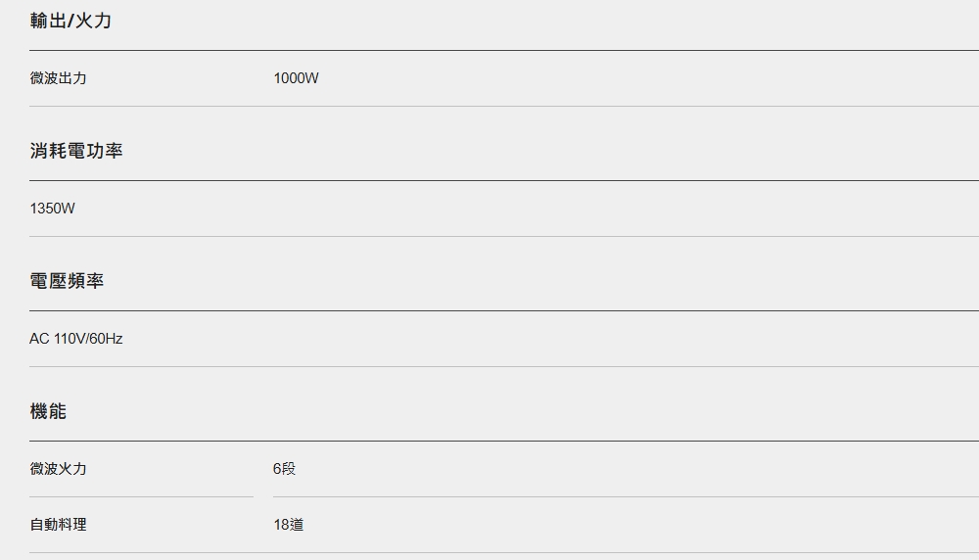The image size is (979, 560).
Task: Click the separator line below 6段 value
Action: (626, 497)
